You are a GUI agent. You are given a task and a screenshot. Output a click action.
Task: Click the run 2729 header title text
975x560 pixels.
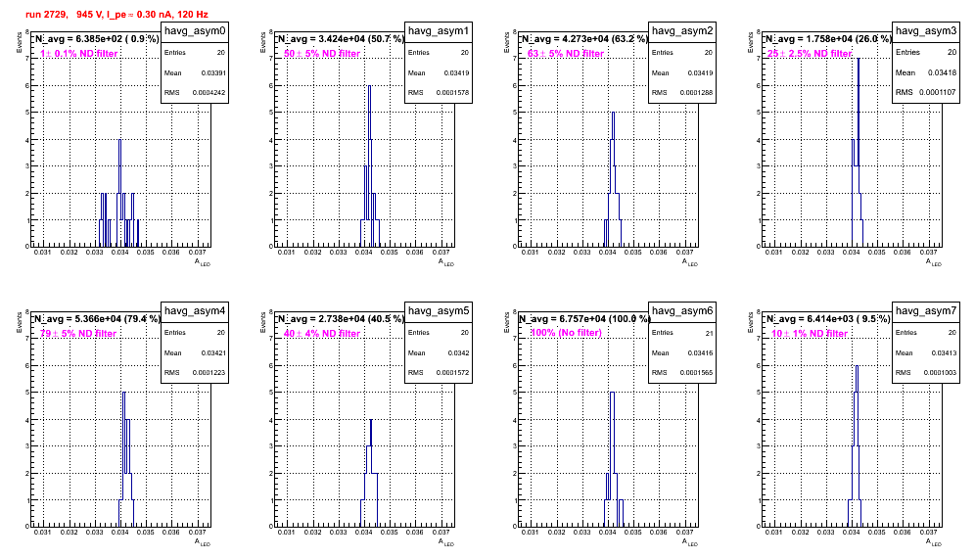[116, 14]
